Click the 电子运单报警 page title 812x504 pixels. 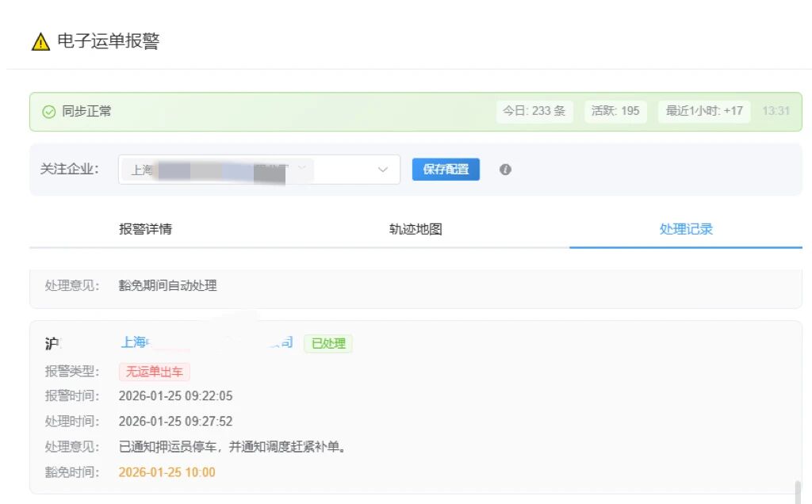(x=108, y=41)
